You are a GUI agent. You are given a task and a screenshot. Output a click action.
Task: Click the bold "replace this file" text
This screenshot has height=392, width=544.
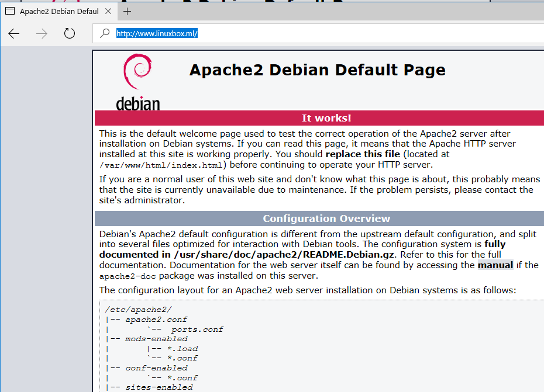(362, 154)
